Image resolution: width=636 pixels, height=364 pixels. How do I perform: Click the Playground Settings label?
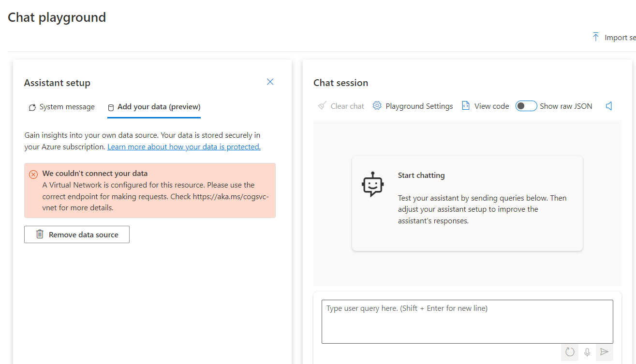[x=419, y=106]
